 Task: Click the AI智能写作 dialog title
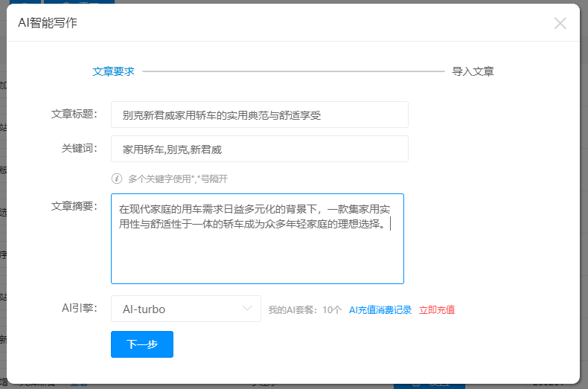(48, 23)
